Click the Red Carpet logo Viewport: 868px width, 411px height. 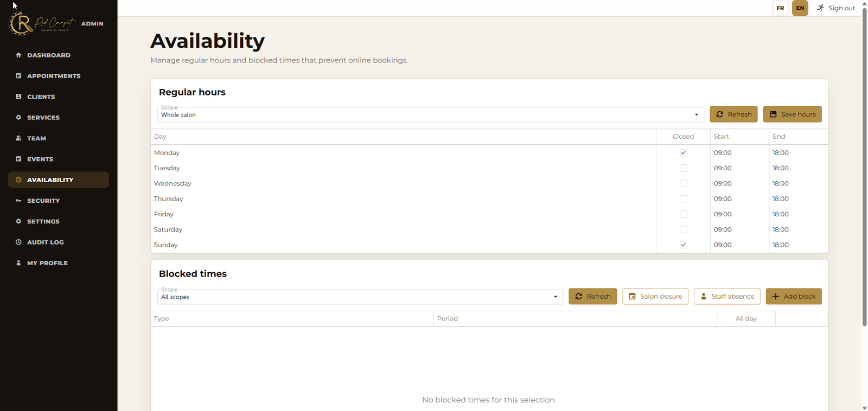pos(42,23)
